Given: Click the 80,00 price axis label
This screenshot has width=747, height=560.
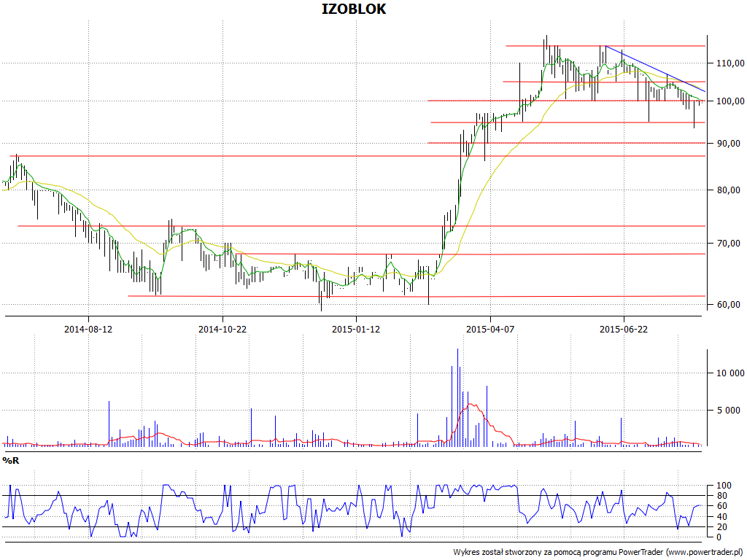Looking at the screenshot, I should [730, 190].
